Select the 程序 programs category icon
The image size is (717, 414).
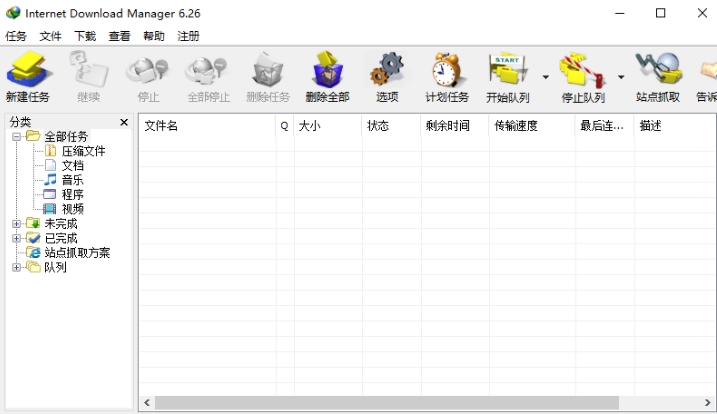click(x=50, y=194)
